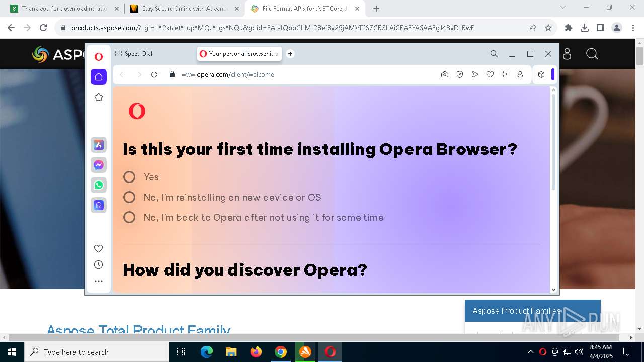Launch Microsoft Edge from the taskbar
This screenshot has height=362, width=644.
(207, 352)
